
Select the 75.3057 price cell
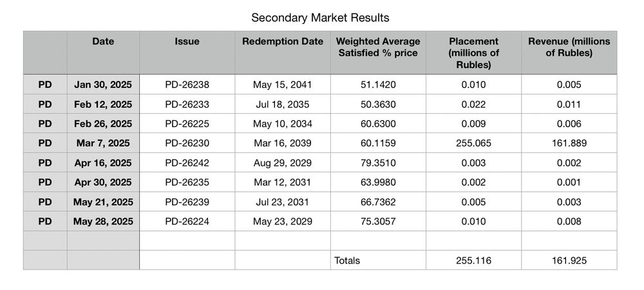tap(378, 221)
